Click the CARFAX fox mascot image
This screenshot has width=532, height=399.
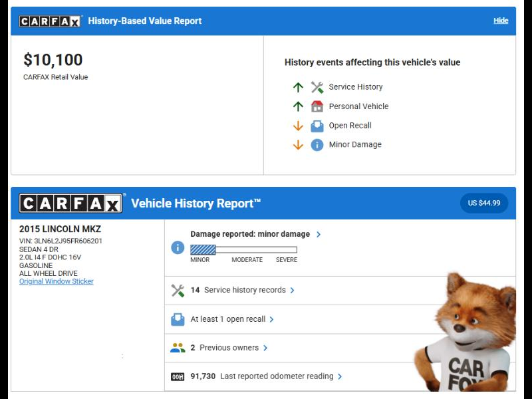click(473, 332)
